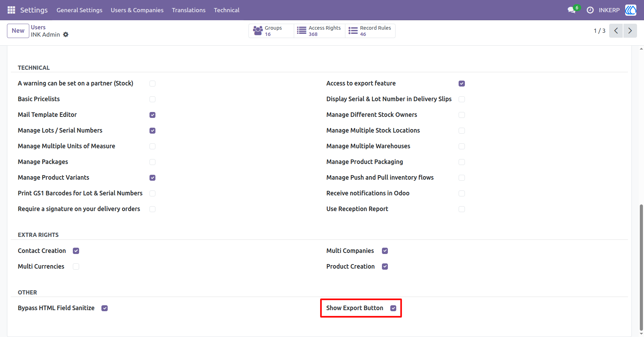Viewport: 644px width, 337px height.
Task: Enable Manage Multiple Warehouses checkbox
Action: (x=462, y=146)
